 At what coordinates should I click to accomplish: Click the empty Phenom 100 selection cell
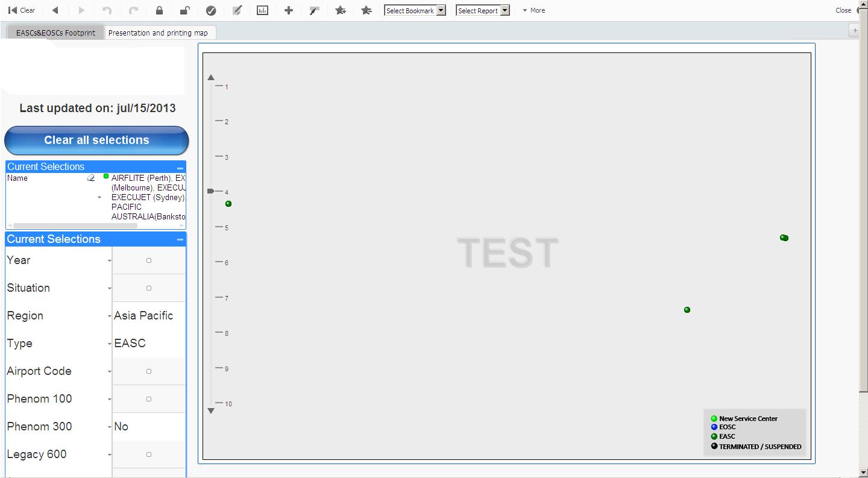tap(149, 399)
